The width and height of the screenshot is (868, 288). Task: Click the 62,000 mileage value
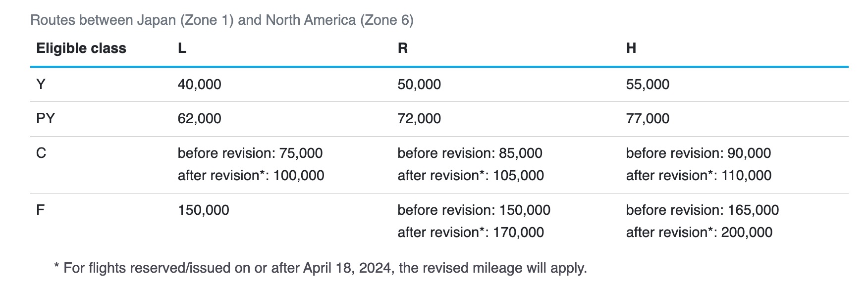[x=199, y=119]
